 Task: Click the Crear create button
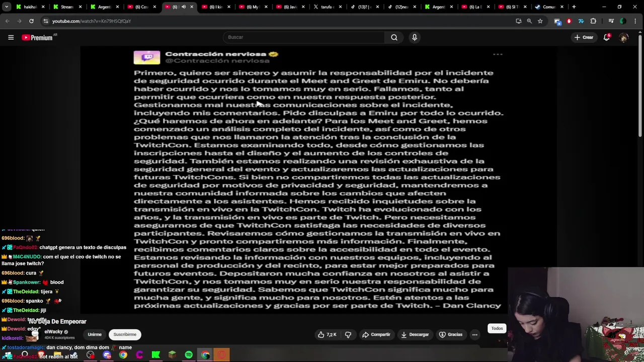584,37
